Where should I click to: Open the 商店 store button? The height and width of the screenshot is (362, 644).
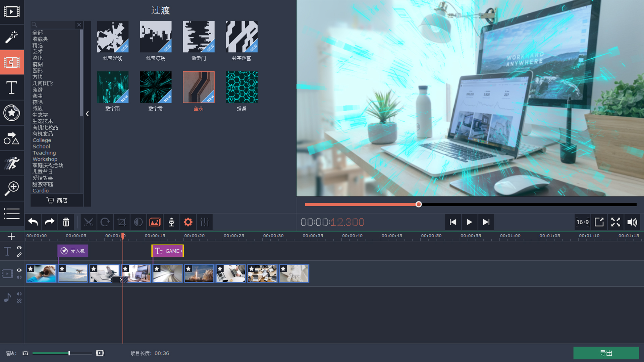57,200
